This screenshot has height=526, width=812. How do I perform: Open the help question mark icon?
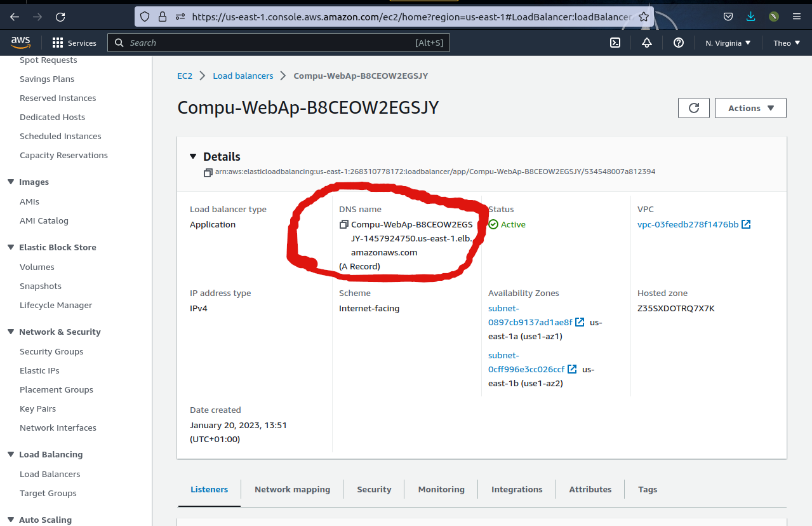(x=679, y=43)
